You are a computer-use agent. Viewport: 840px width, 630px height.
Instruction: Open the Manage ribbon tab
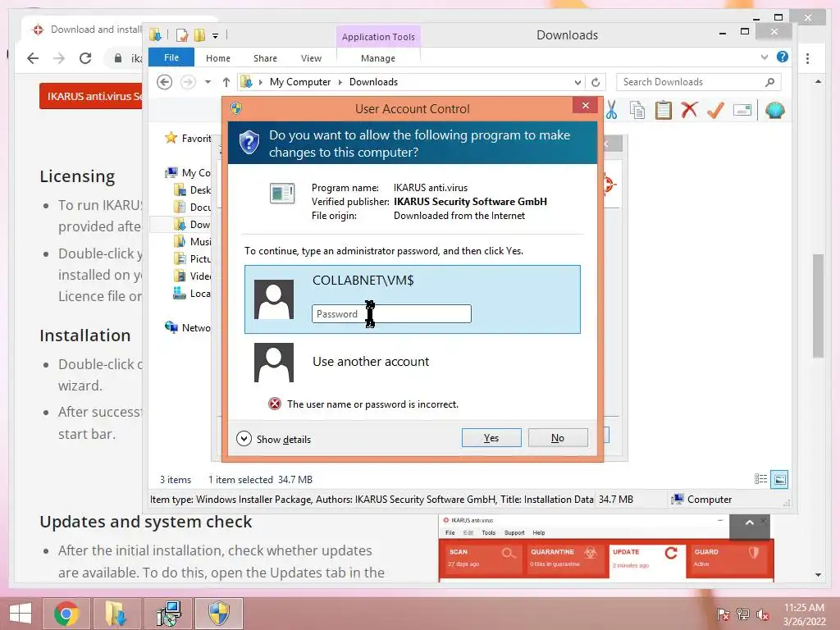click(x=378, y=58)
